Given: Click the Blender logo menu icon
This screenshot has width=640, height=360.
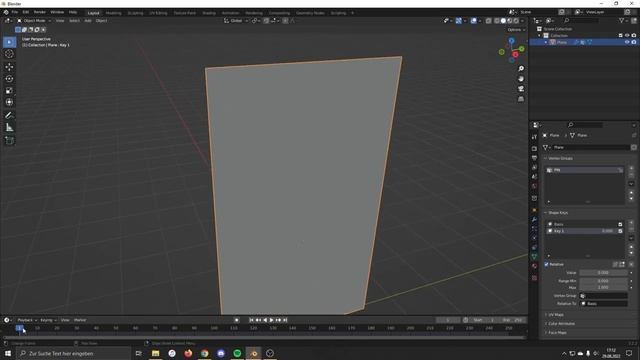Looking at the screenshot, I should click(x=6, y=12).
